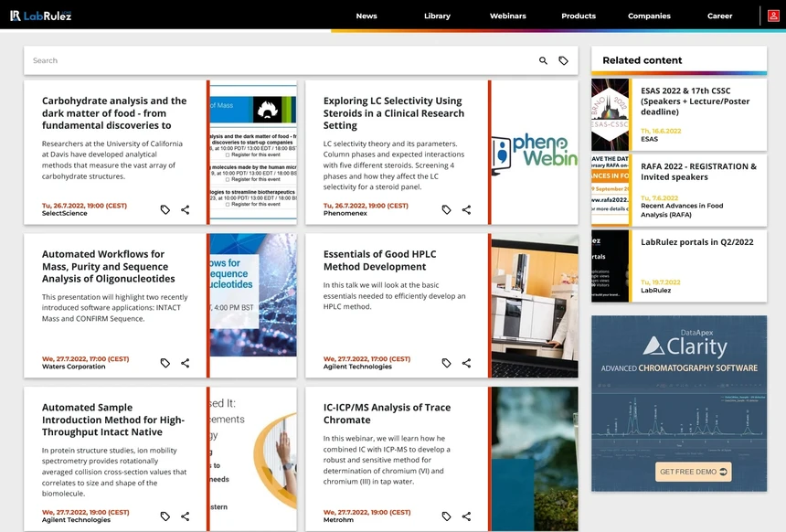Click the search magnifier icon
The image size is (786, 532).
point(543,60)
